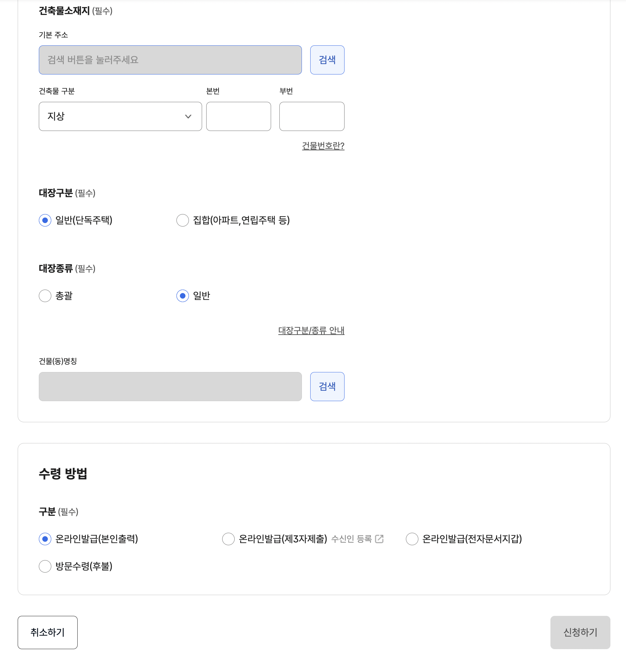Click the 기본 주소 search input field
Screen dimensions: 626x672
[x=170, y=60]
